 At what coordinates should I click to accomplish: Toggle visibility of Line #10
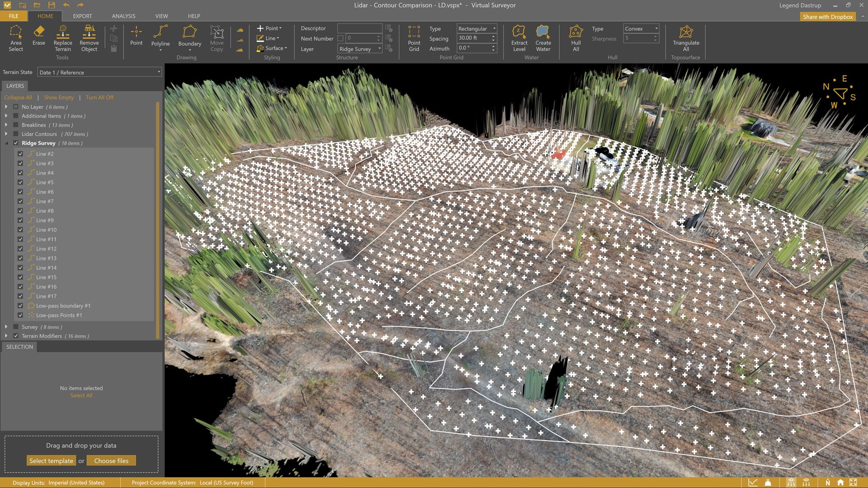(20, 230)
